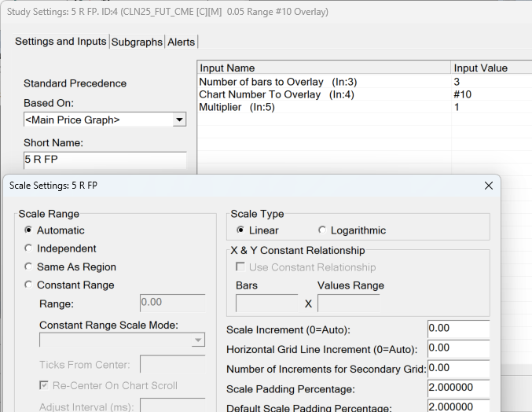
Task: Switch to the Subgraphs tab
Action: point(137,42)
